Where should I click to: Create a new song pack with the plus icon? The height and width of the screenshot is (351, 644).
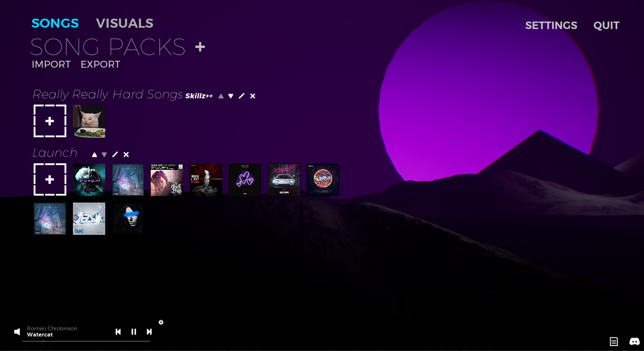(200, 47)
